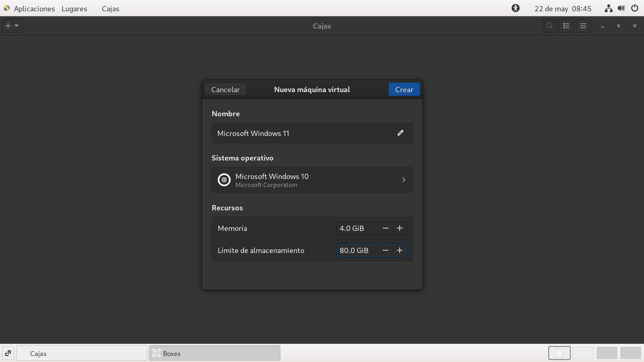Click the power icon in top bar
The width and height of the screenshot is (644, 362).
[x=635, y=8]
